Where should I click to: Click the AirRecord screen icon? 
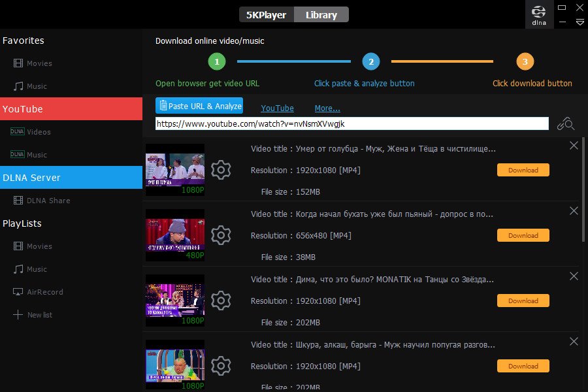click(x=18, y=292)
